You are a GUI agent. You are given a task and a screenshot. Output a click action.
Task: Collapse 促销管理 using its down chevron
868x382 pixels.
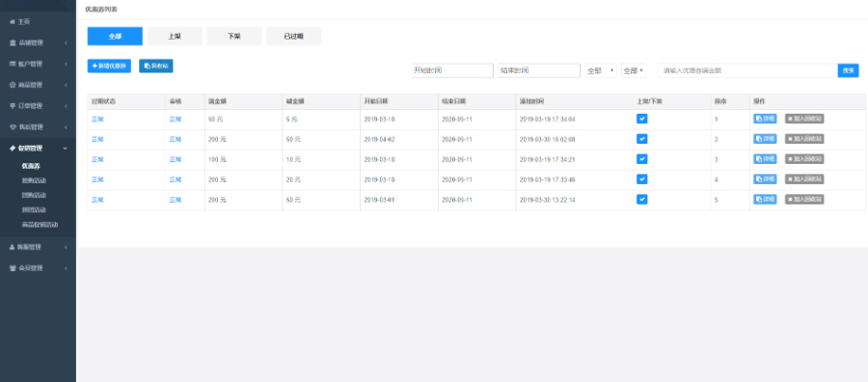(66, 149)
